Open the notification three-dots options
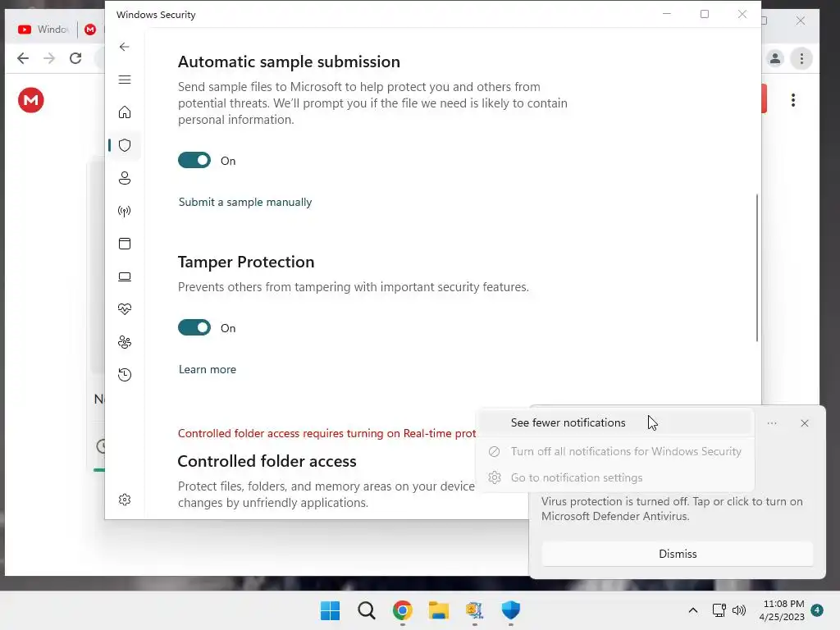 [x=771, y=423]
